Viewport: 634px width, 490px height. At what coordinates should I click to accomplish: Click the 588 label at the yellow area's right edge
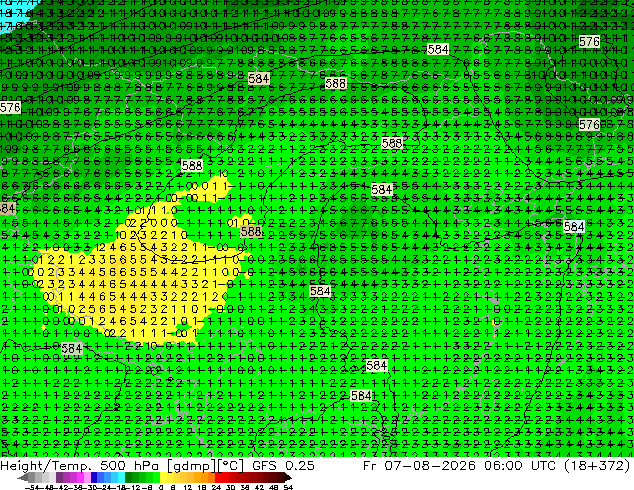point(251,231)
